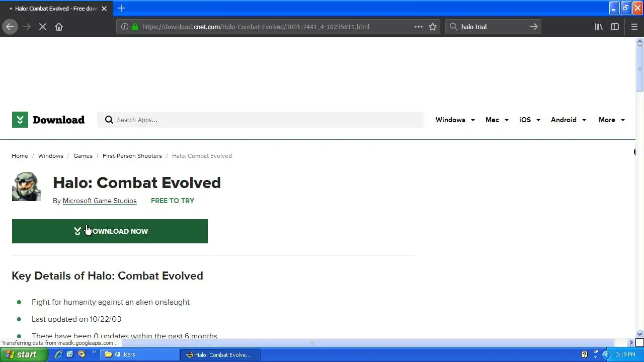Image resolution: width=644 pixels, height=362 pixels.
Task: Click the green padlock security icon
Action: (x=134, y=27)
